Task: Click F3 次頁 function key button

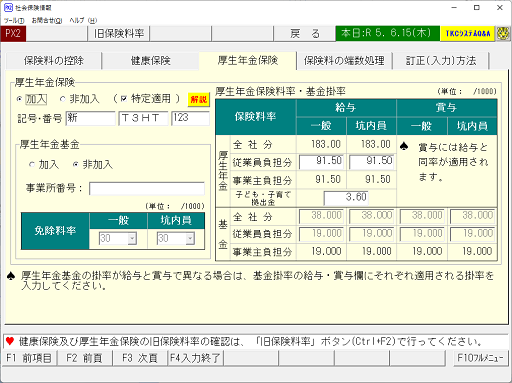Action: click(140, 358)
